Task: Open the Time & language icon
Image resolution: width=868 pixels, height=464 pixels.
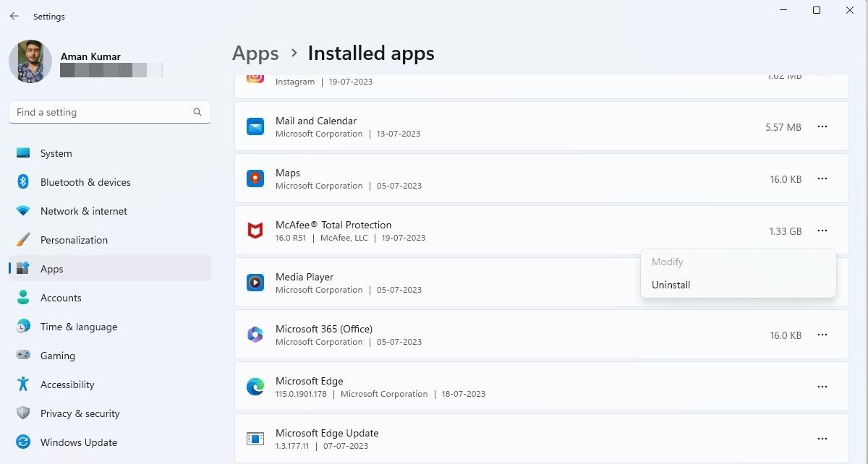Action: pyautogui.click(x=23, y=327)
